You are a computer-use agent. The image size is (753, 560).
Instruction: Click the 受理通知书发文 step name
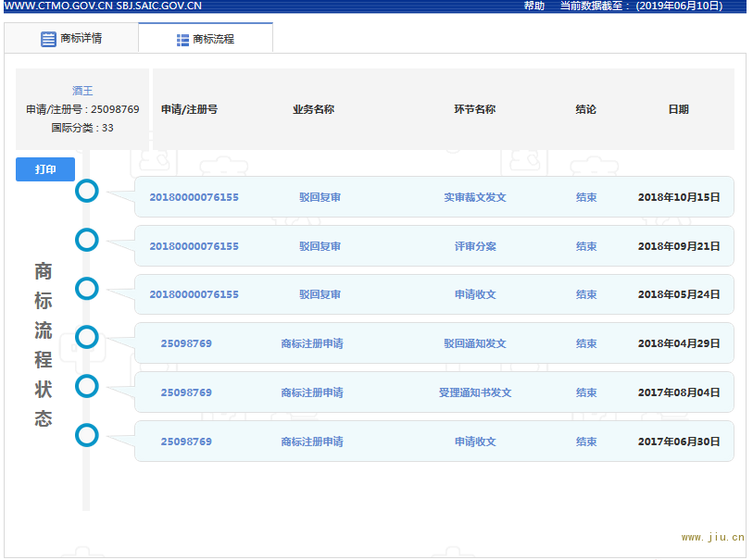tap(475, 392)
